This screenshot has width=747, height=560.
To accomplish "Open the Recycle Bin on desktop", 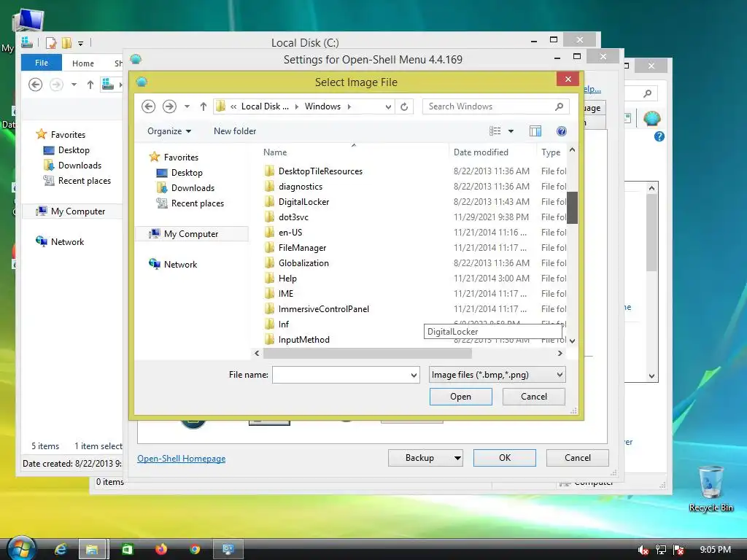I will pyautogui.click(x=711, y=489).
